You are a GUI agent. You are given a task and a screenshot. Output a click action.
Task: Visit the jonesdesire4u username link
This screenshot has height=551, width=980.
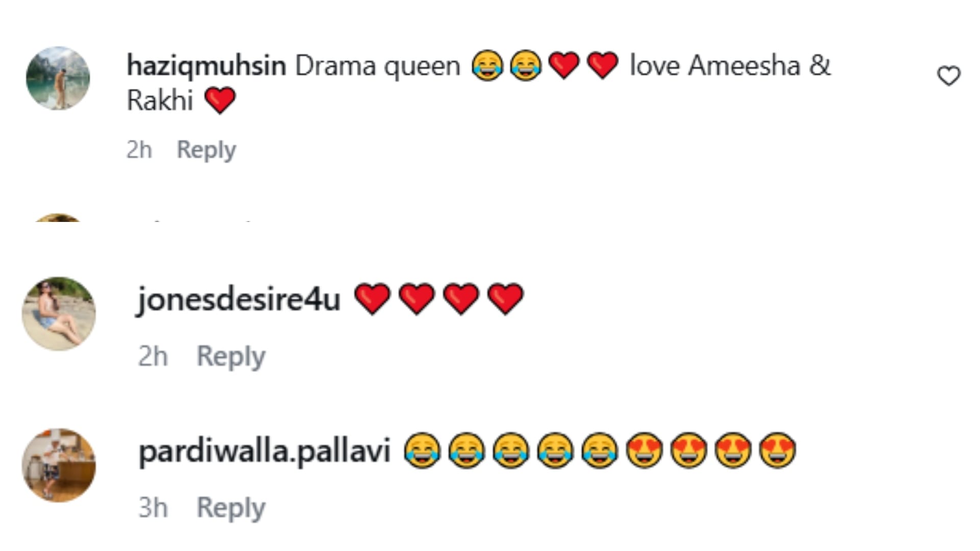pyautogui.click(x=239, y=299)
